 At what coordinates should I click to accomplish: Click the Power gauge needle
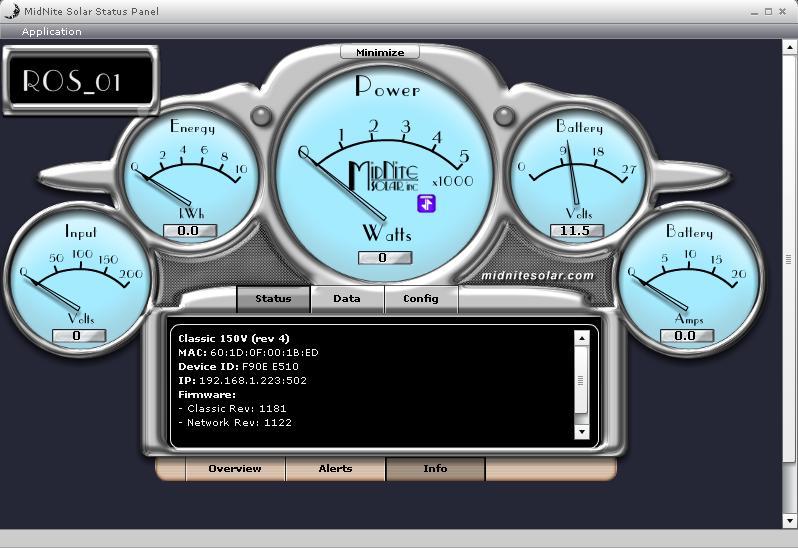click(343, 184)
